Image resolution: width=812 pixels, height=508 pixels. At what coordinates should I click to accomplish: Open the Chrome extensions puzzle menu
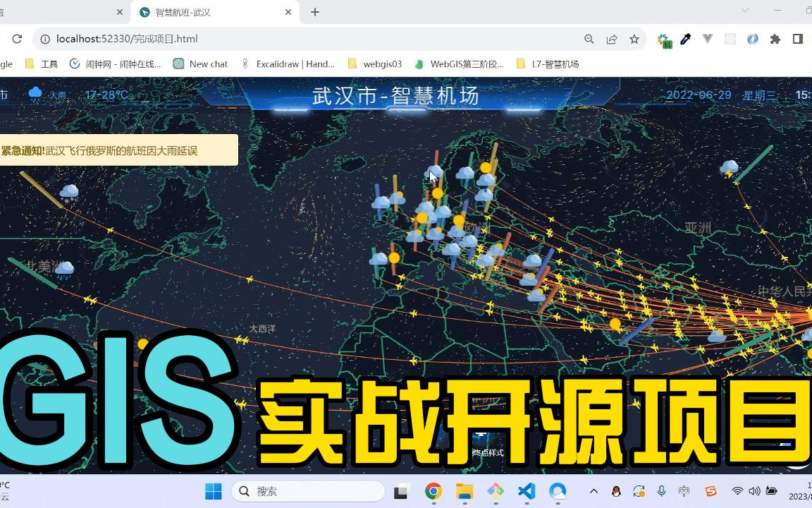[775, 40]
